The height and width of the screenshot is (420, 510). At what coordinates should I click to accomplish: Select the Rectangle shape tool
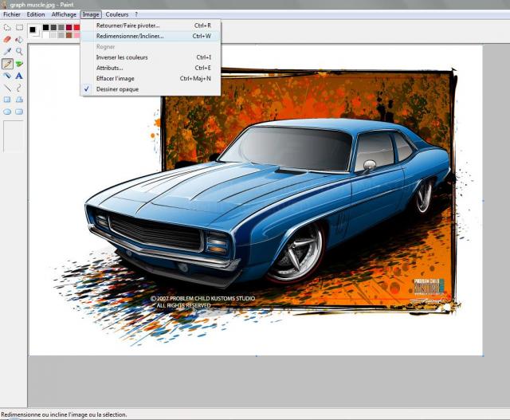7,100
